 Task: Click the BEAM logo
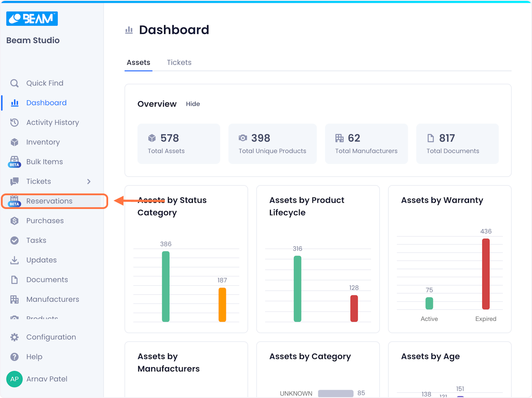pyautogui.click(x=32, y=18)
